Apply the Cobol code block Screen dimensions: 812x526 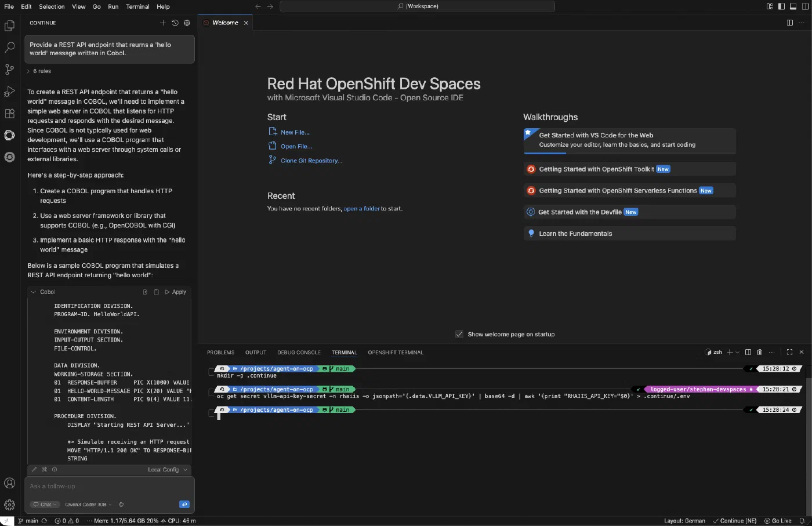[176, 292]
